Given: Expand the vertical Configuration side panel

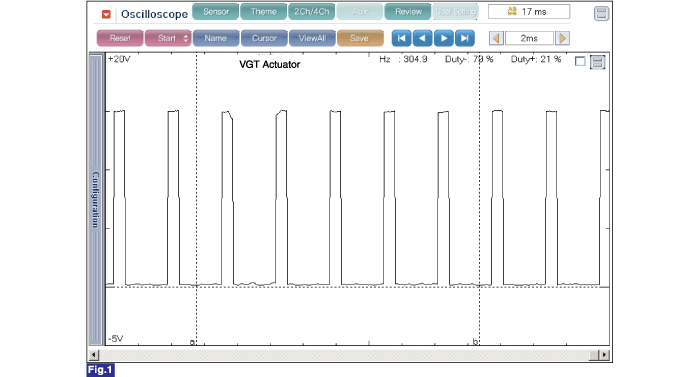Looking at the screenshot, I should coord(96,199).
